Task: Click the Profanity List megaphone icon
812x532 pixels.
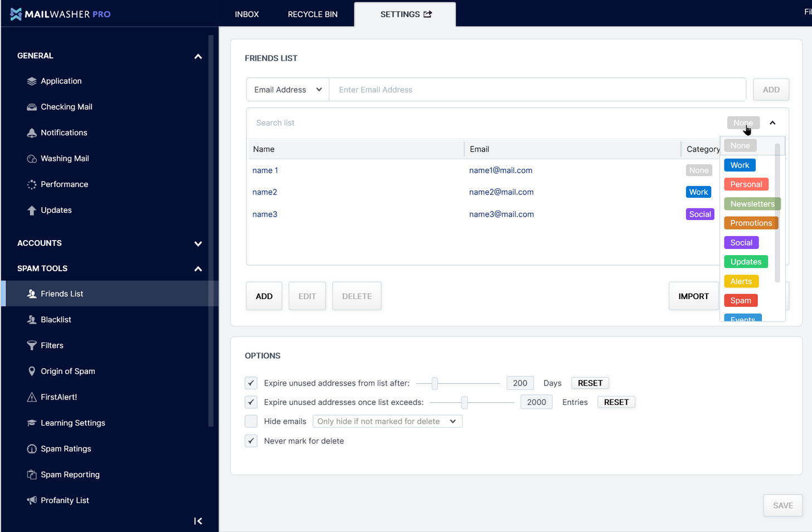Action: 32,500
